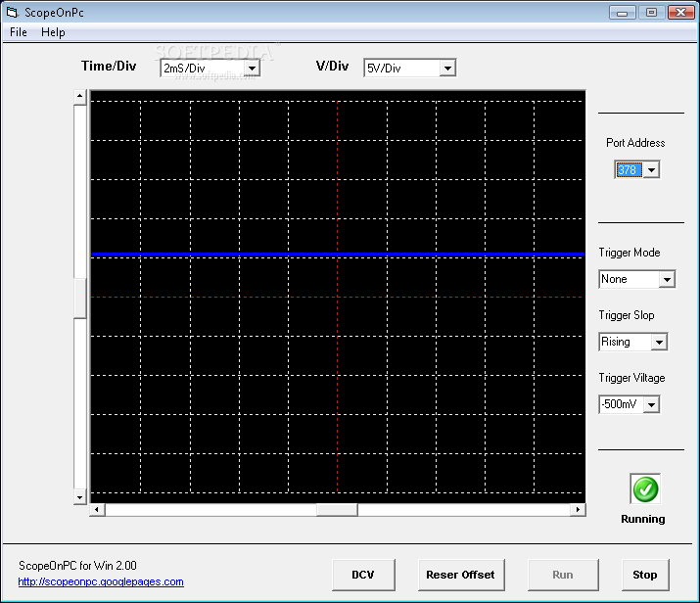
Task: Open the Port Address dropdown
Action: [x=652, y=170]
